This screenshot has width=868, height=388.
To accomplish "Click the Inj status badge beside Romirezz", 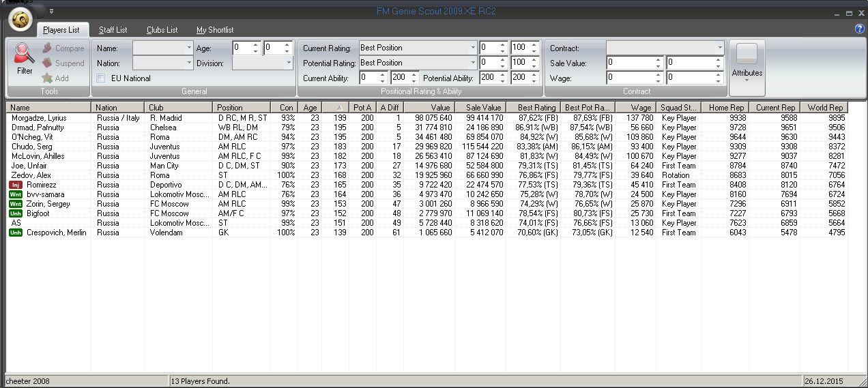I will 16,185.
